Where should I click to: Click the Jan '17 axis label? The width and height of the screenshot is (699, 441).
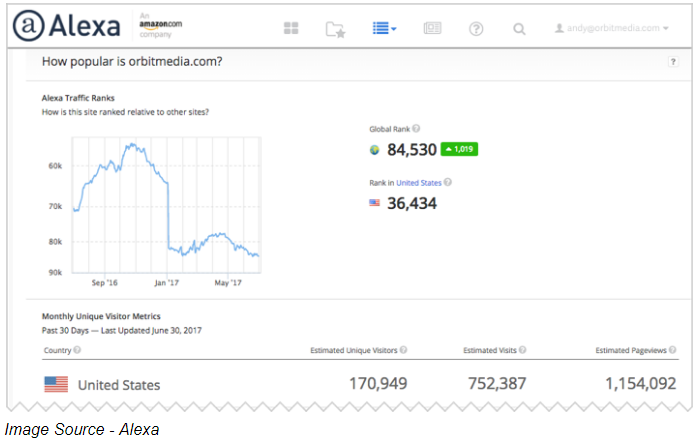coord(166,283)
